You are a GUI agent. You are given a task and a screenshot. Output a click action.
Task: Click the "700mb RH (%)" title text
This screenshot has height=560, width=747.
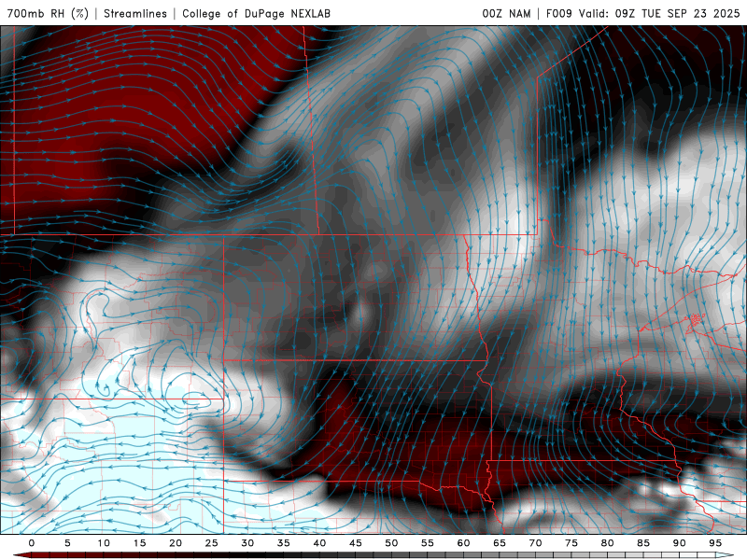pos(48,13)
